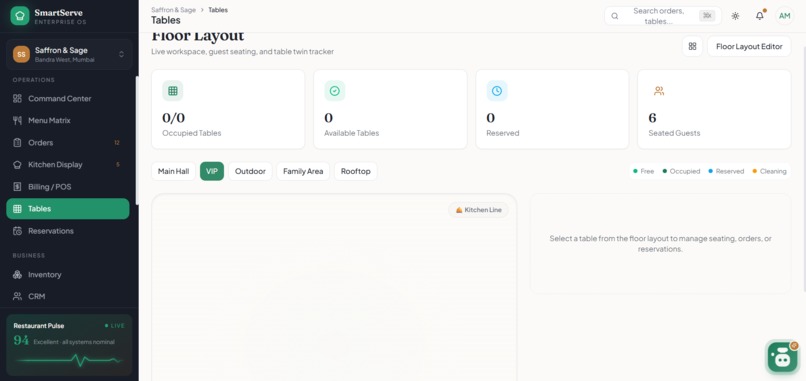The image size is (806, 381).
Task: Switch to the Main Hall tab
Action: [173, 171]
